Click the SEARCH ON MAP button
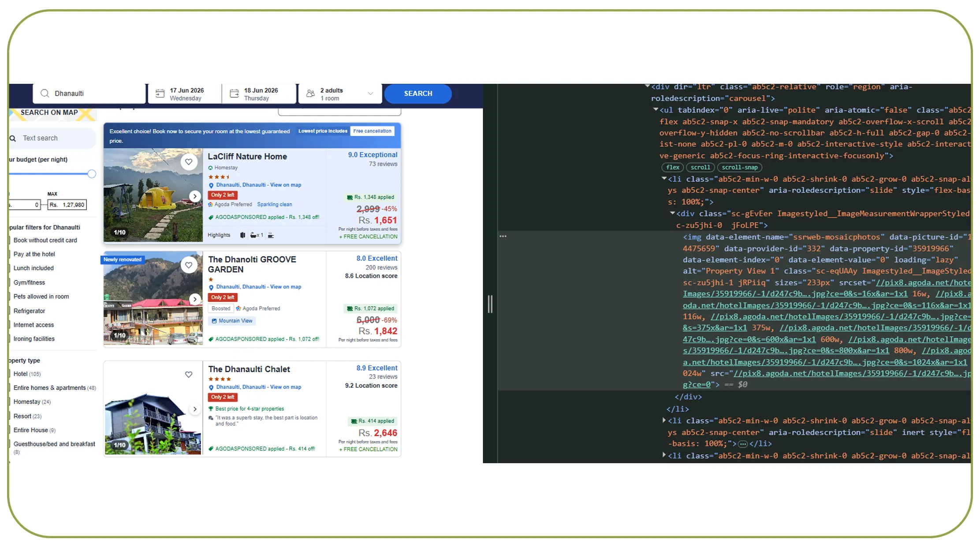The width and height of the screenshot is (980, 547). pos(49,113)
